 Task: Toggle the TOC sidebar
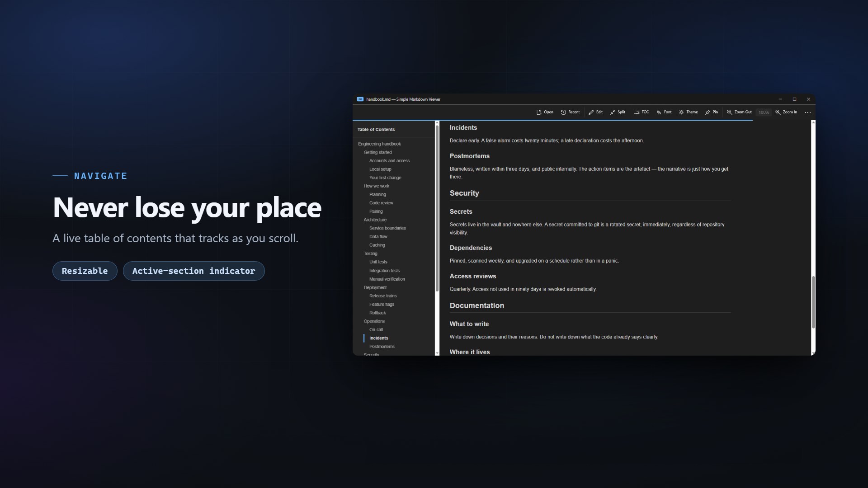(x=642, y=112)
